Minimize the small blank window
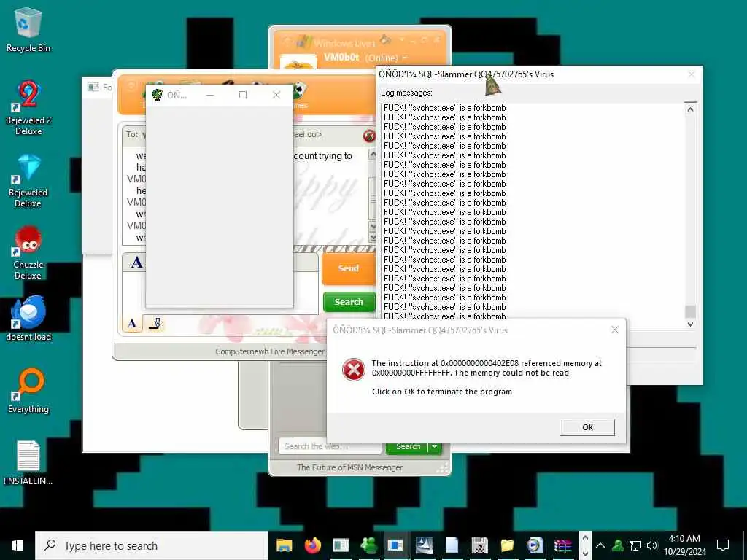The image size is (747, 560). (209, 95)
